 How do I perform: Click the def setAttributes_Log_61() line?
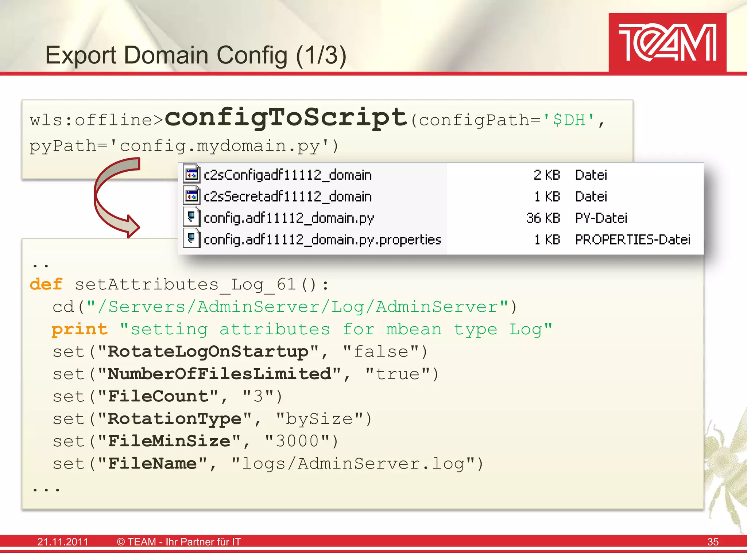(179, 285)
